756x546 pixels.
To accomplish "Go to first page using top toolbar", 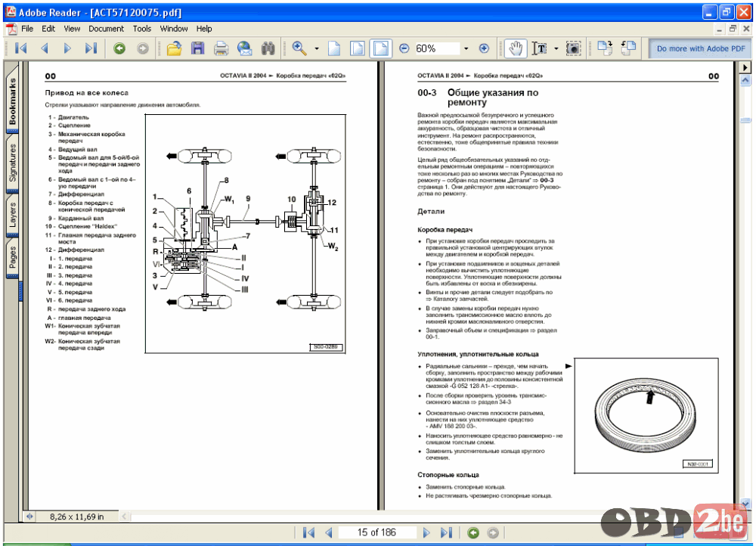I will (x=20, y=48).
